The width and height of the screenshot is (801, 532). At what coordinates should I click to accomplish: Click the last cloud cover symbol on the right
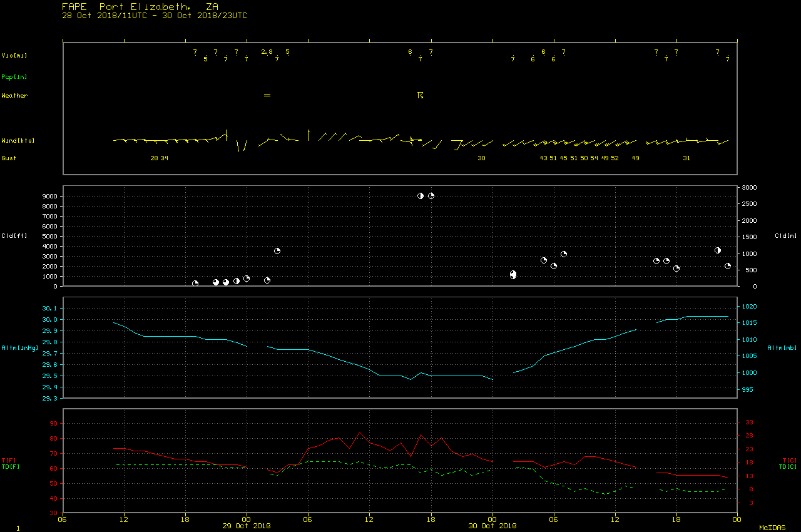(728, 266)
